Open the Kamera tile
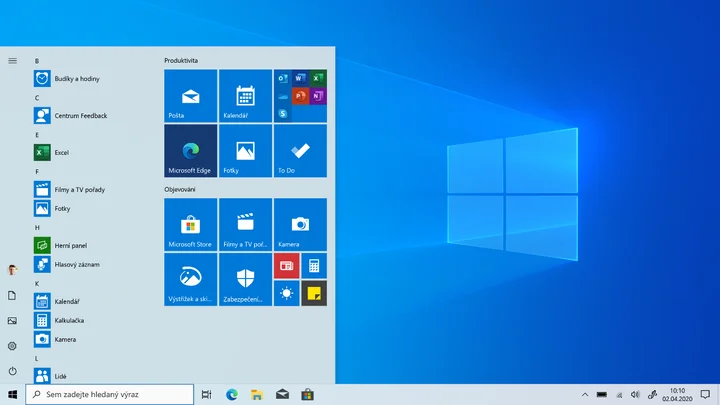The height and width of the screenshot is (405, 720). pos(300,225)
